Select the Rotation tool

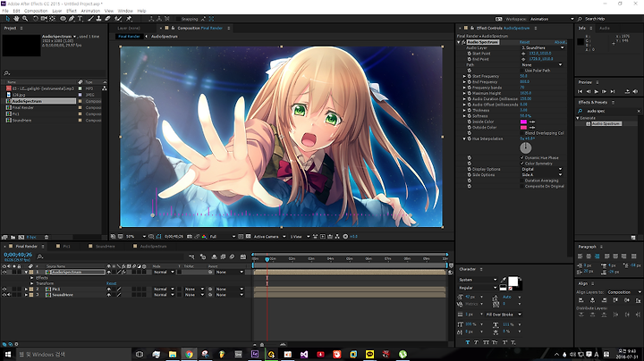[35, 19]
